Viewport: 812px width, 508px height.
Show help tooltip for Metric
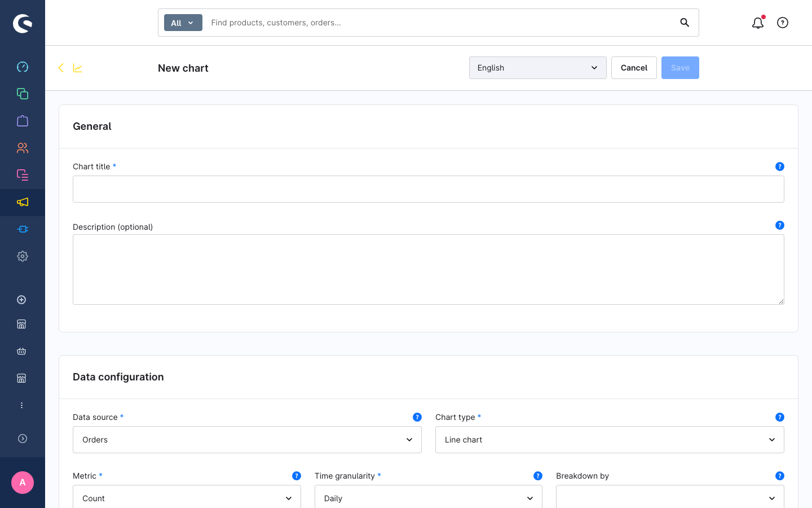(297, 476)
